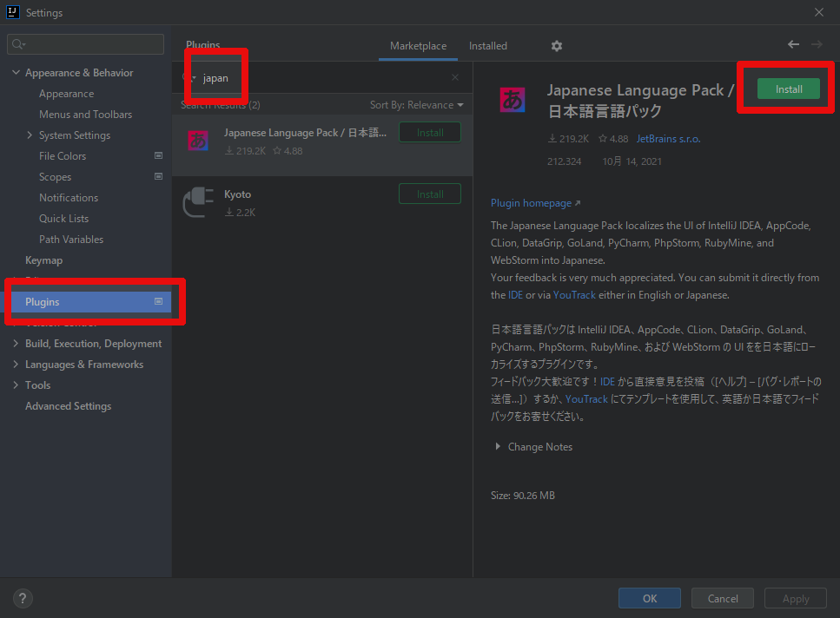The image size is (840, 618).
Task: Click the back navigation arrow
Action: coord(793,44)
